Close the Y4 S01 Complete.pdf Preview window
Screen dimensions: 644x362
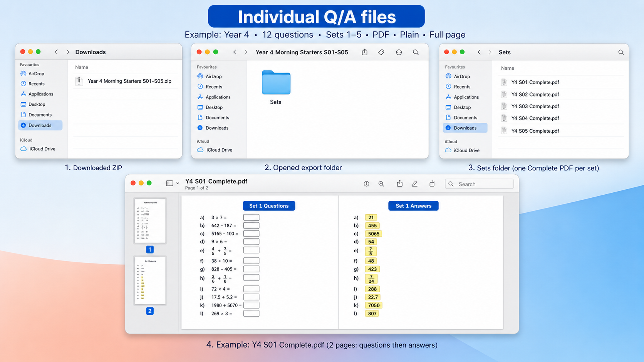133,183
